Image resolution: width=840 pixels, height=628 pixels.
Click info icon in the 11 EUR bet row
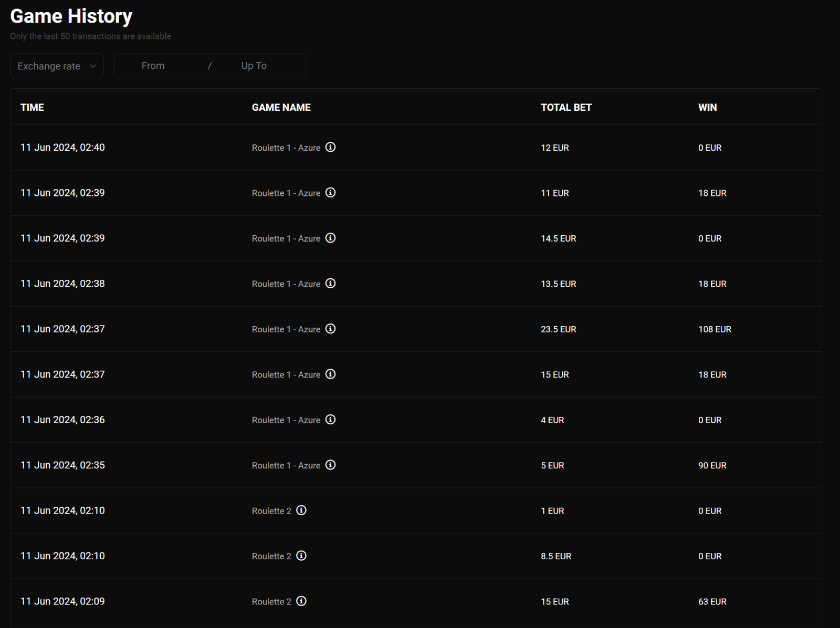(330, 193)
